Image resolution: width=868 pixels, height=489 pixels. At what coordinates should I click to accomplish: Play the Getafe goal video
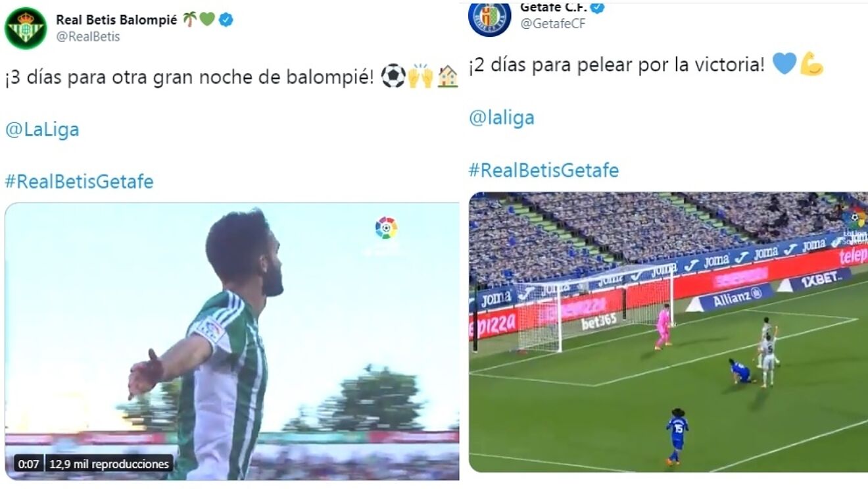pos(668,332)
